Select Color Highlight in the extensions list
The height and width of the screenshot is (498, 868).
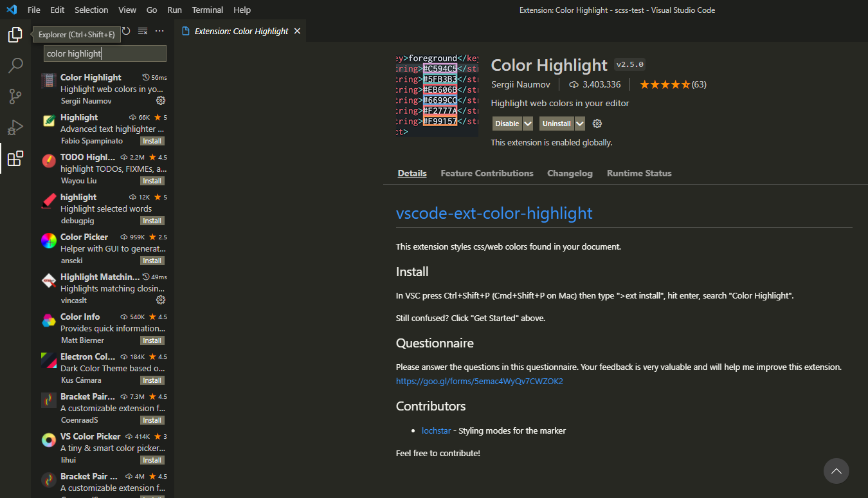tap(103, 89)
